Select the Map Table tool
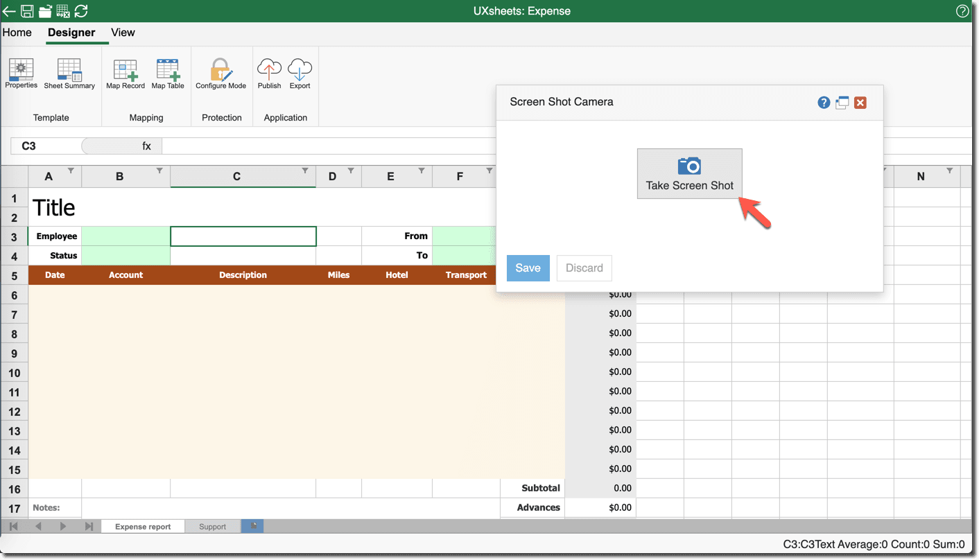Screen dimensions: 979x560 point(168,74)
